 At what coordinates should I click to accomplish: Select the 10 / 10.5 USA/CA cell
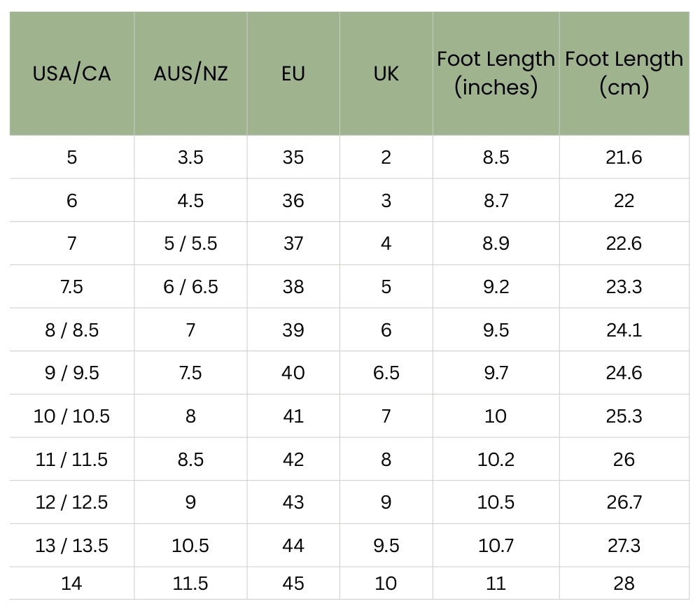point(71,416)
